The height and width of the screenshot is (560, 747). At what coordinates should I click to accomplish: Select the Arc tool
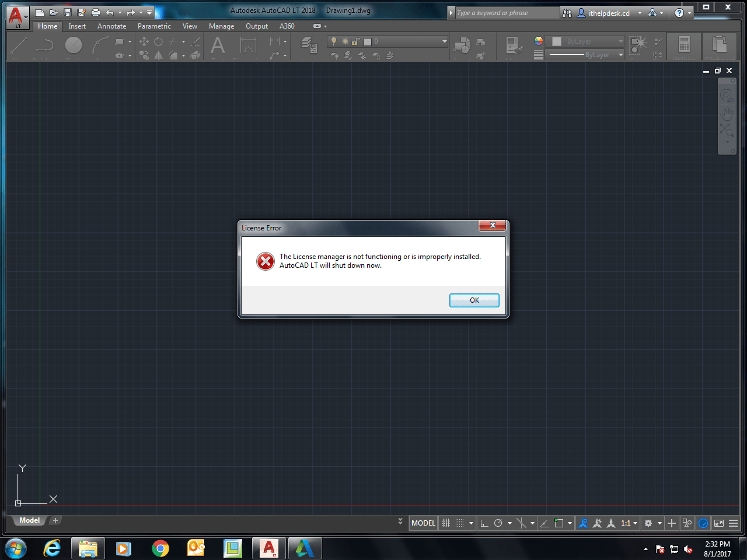coord(100,45)
